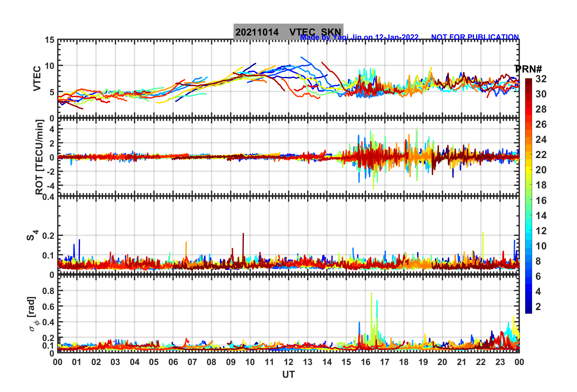Select the "UT" x-axis label
The width and height of the screenshot is (577, 392).
[x=288, y=375]
